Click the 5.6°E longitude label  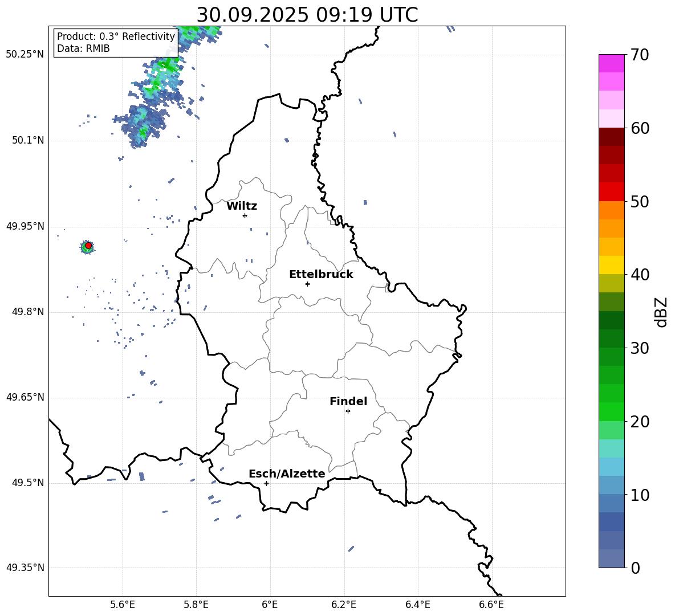[123, 605]
